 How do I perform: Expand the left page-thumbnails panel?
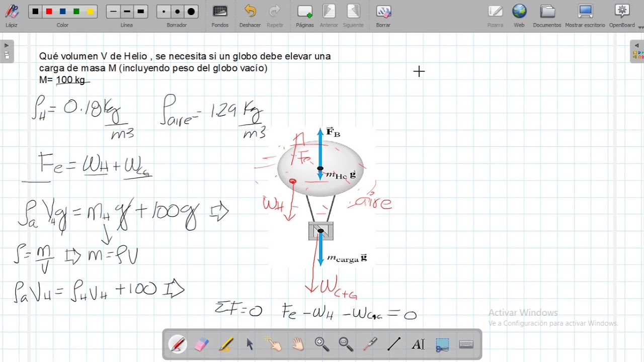7,51
